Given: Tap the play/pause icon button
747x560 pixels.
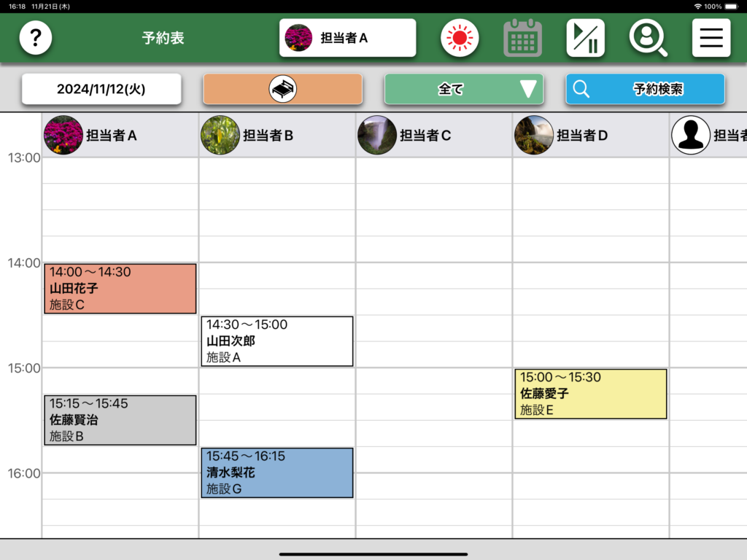Looking at the screenshot, I should click(x=585, y=38).
